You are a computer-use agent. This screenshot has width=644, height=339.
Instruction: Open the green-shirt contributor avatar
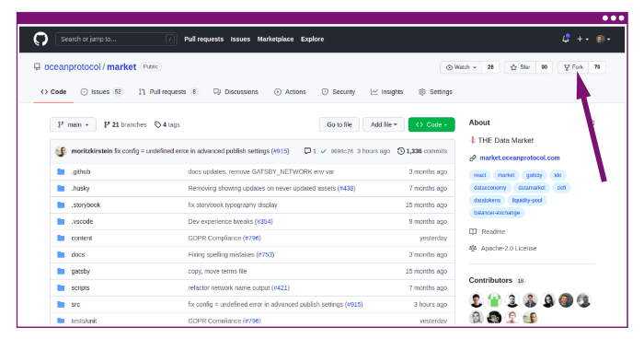click(494, 300)
